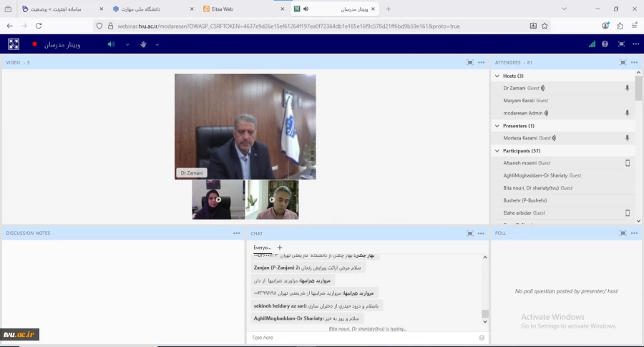This screenshot has width=644, height=347.
Task: Select attendee Dr Zamani
Action: pos(563,88)
